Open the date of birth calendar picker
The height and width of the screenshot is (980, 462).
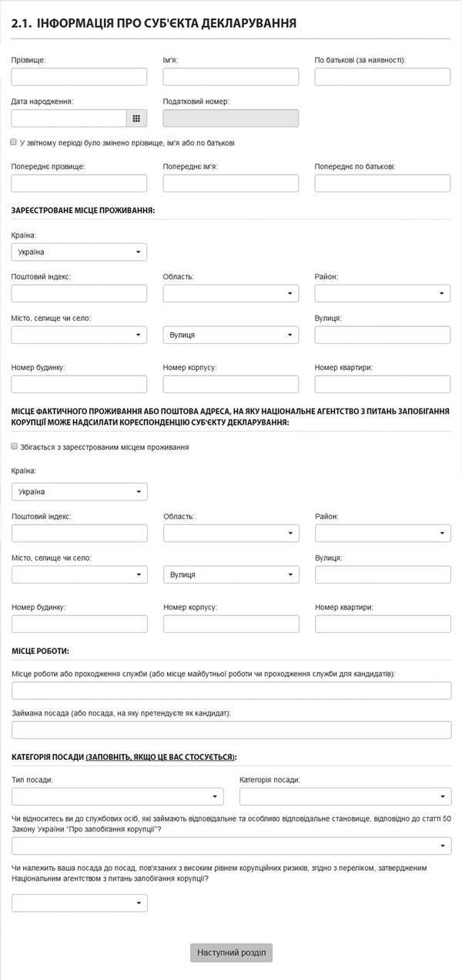[x=136, y=118]
